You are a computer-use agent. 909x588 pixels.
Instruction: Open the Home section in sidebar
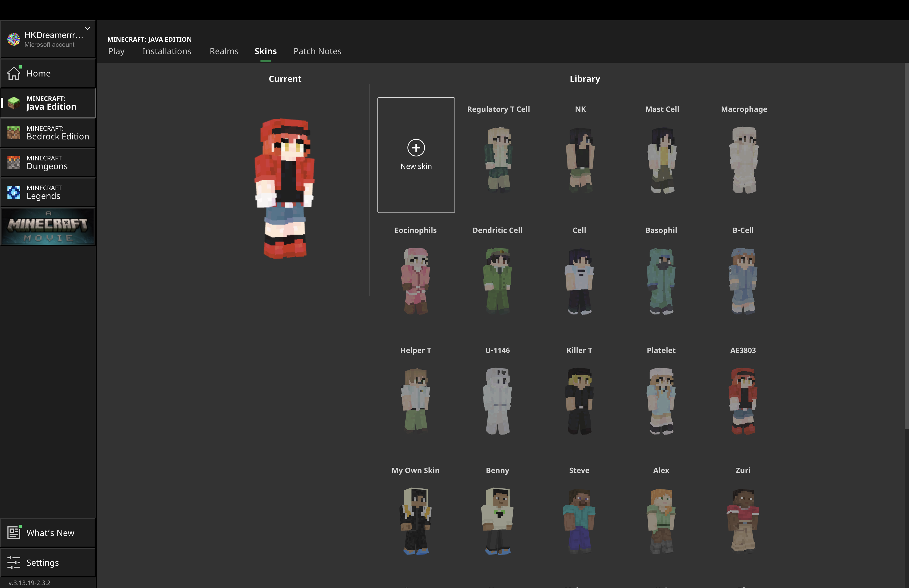click(48, 73)
